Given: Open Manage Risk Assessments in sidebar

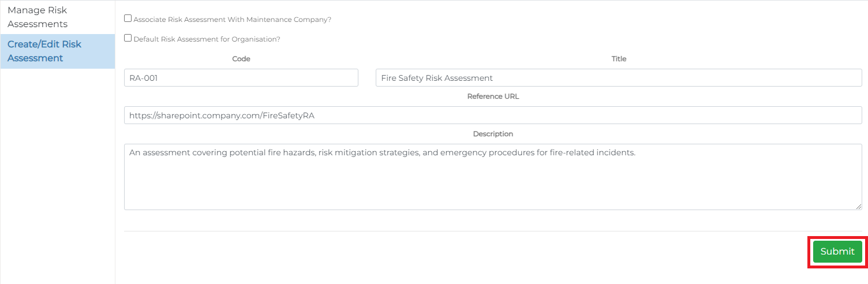Looking at the screenshot, I should point(38,17).
